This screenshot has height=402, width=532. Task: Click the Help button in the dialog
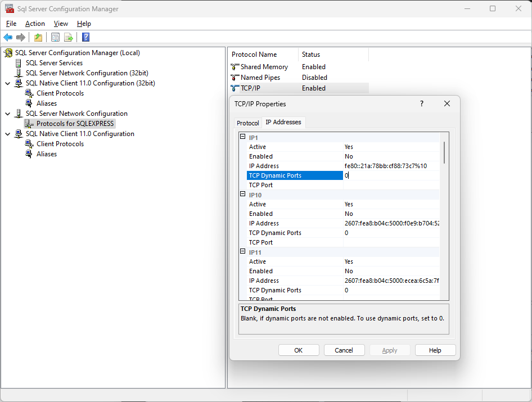(435, 350)
